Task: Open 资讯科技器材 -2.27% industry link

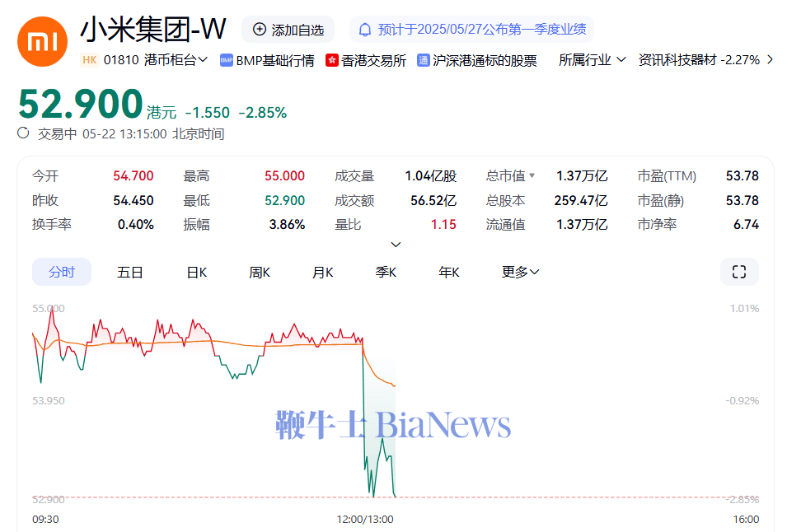Action: 699,60
